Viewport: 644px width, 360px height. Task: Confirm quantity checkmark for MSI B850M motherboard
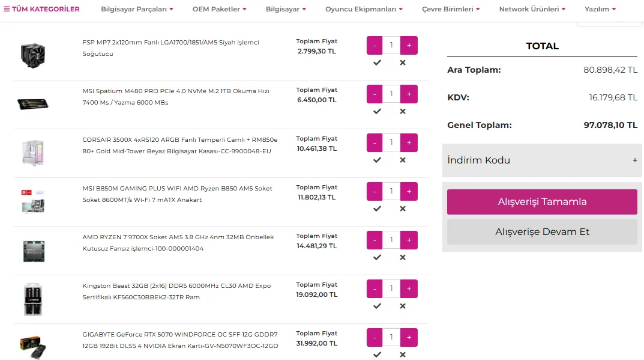click(x=377, y=209)
